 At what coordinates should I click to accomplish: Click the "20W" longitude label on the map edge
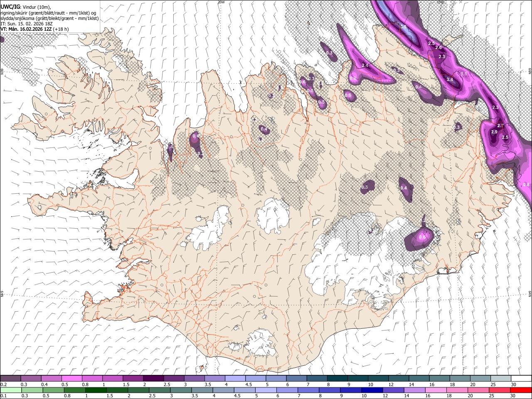[221, 2]
